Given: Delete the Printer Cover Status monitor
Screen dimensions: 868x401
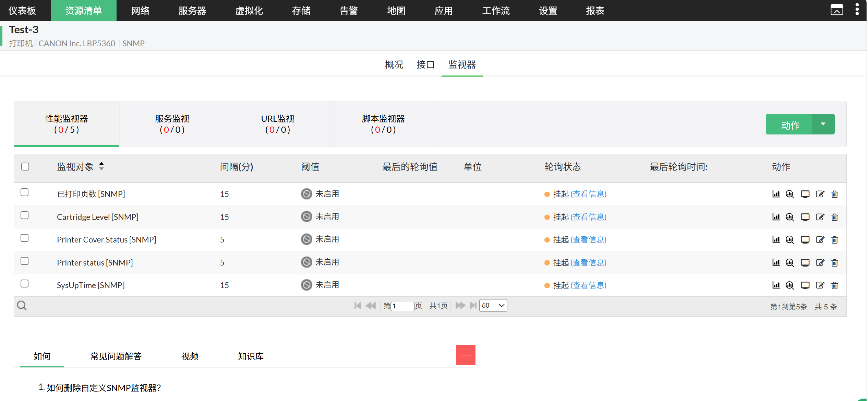Looking at the screenshot, I should [834, 239].
